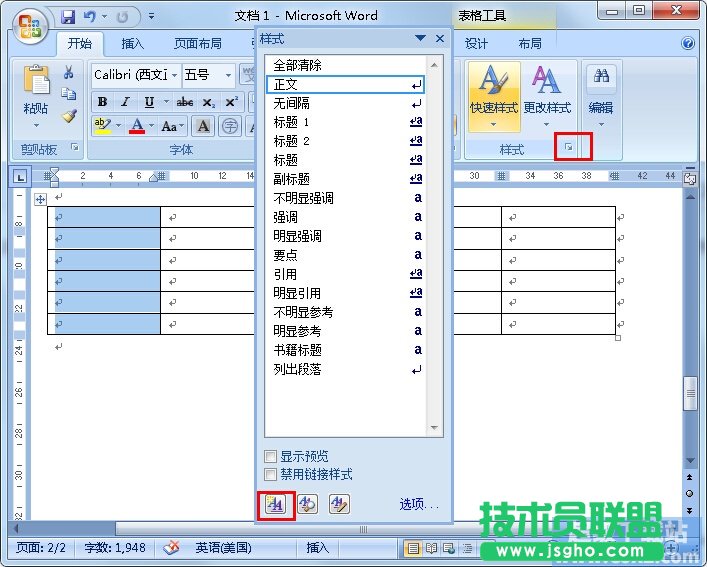
Task: Apply the text highlight color
Action: pos(103,126)
